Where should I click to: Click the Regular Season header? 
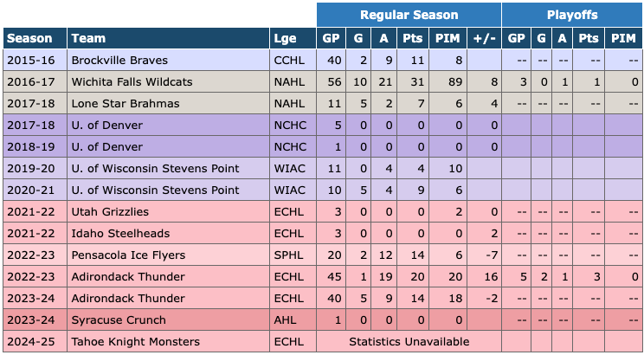coord(409,15)
